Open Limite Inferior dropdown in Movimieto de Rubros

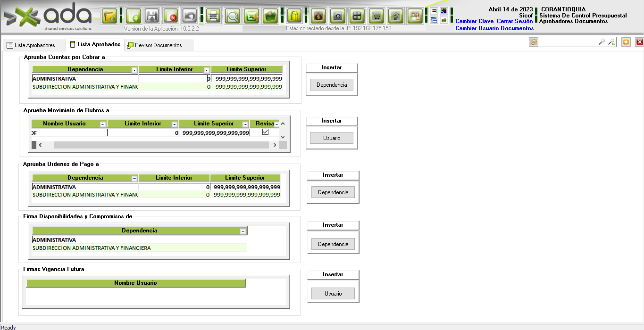[175, 124]
